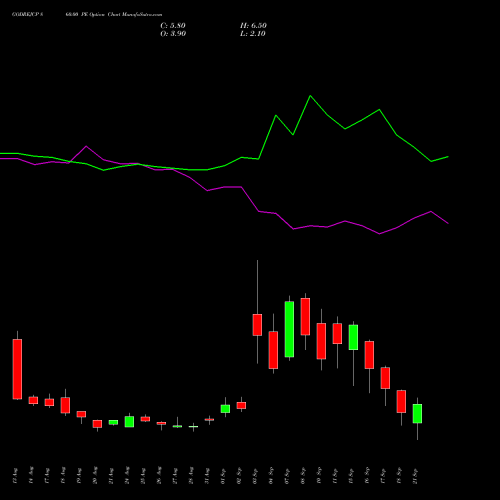
Task: Click the PE Option Chart title text
Action: [87, 15]
